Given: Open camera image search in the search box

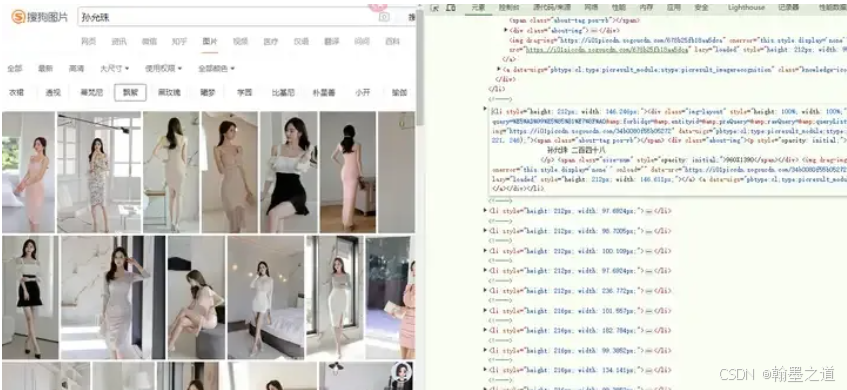Looking at the screenshot, I should pyautogui.click(x=384, y=17).
